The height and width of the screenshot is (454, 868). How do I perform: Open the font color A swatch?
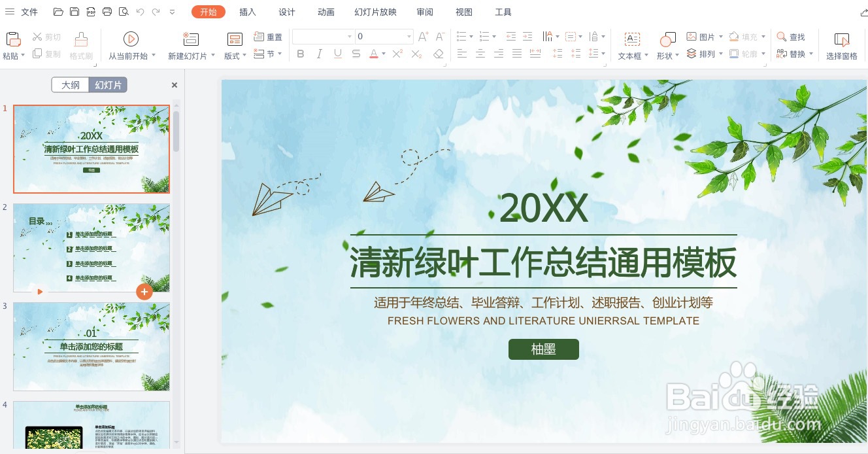click(374, 54)
